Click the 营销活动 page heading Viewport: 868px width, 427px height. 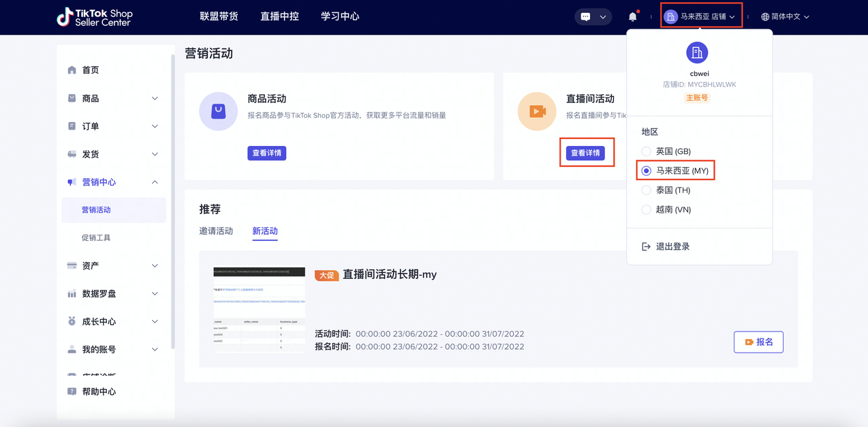(x=208, y=53)
